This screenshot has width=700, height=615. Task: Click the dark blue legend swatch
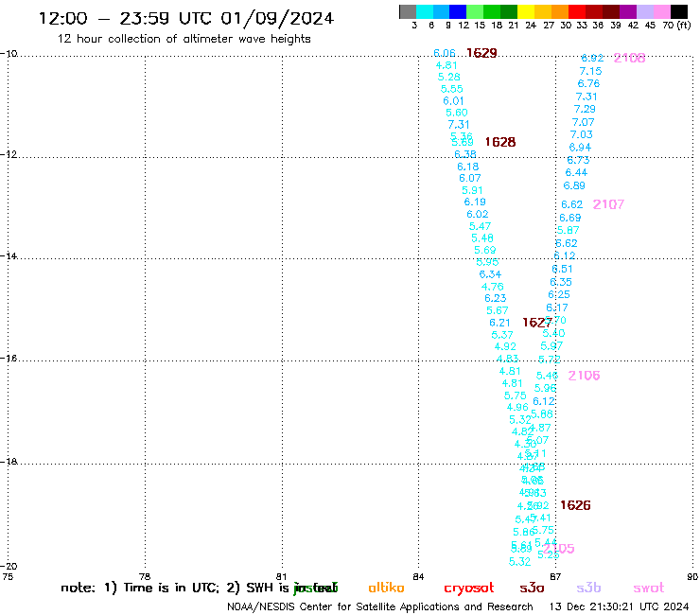[458, 11]
